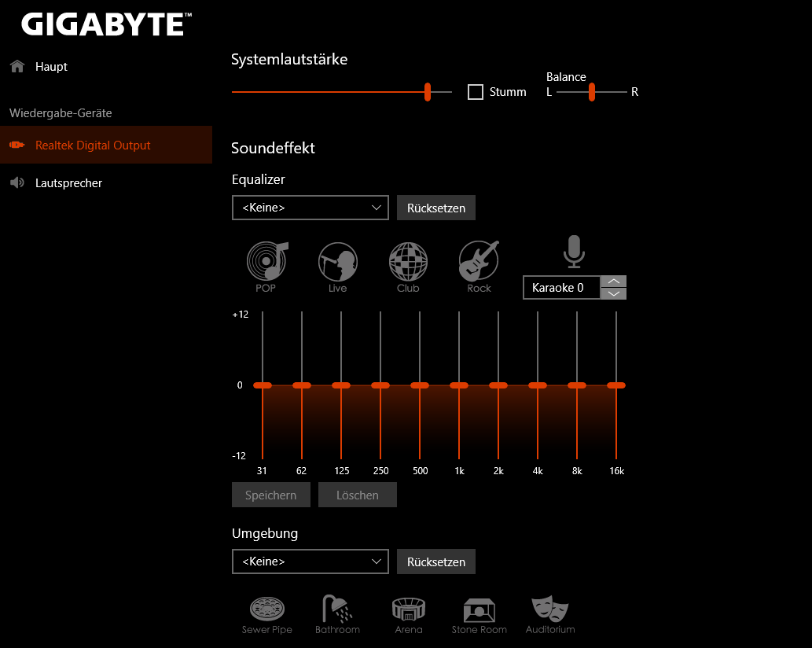This screenshot has height=648, width=812.
Task: Click the -12 equalizer scale label
Action: pos(239,456)
